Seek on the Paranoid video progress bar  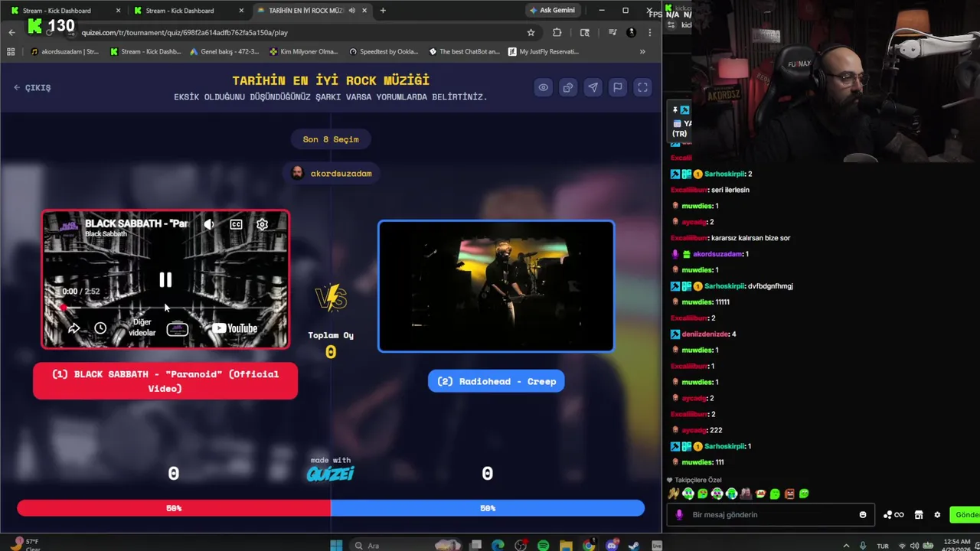pos(165,308)
